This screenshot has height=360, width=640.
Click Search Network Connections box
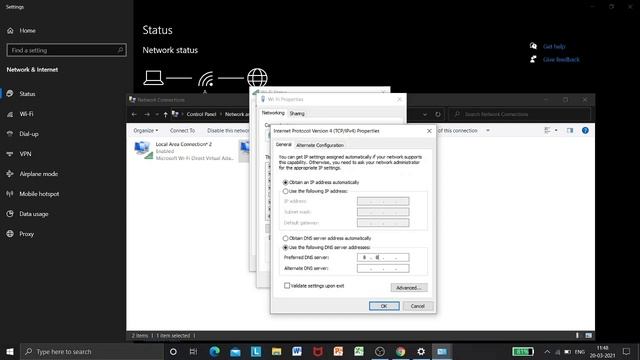(x=519, y=114)
